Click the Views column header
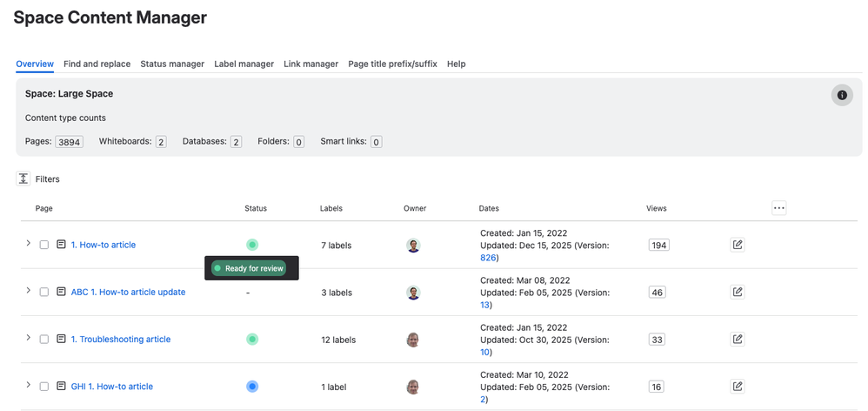 (x=656, y=208)
